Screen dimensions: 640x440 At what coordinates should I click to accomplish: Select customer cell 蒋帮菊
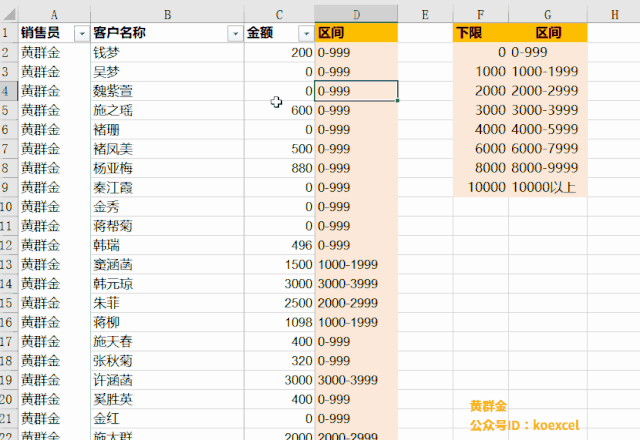(167, 226)
